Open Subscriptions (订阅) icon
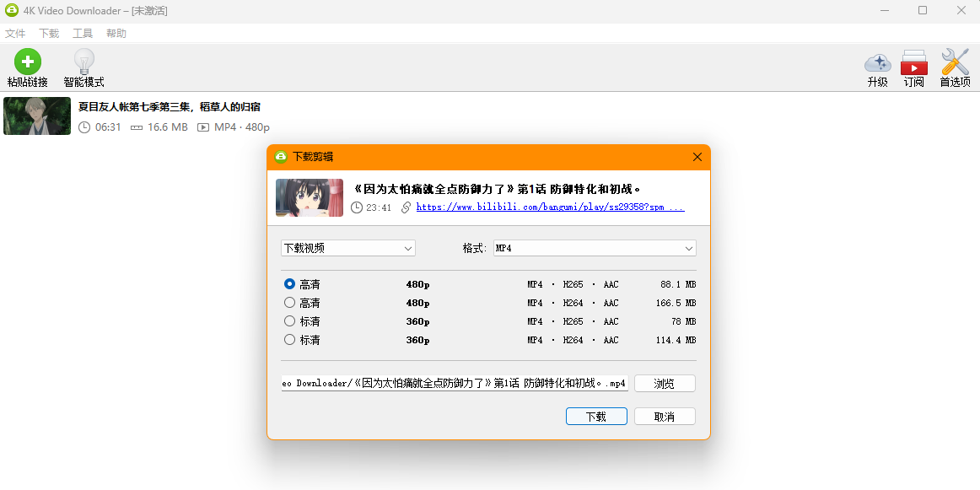The width and height of the screenshot is (980, 490). point(913,63)
